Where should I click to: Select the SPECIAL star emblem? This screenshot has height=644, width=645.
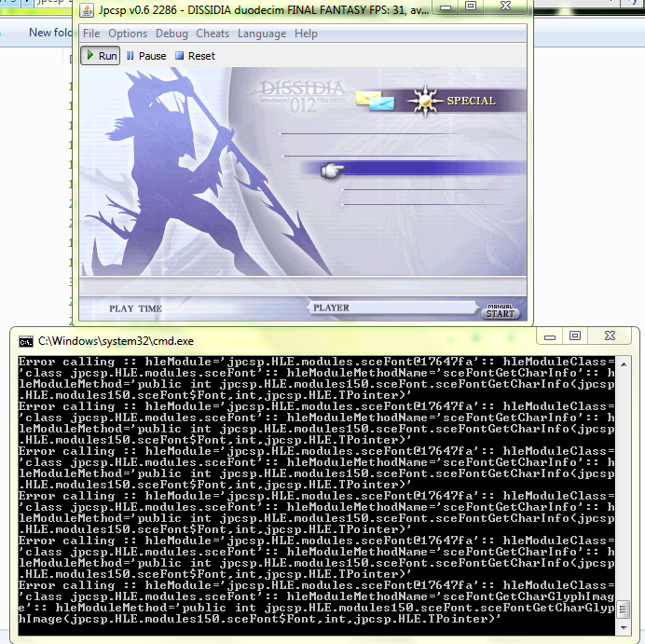[425, 101]
